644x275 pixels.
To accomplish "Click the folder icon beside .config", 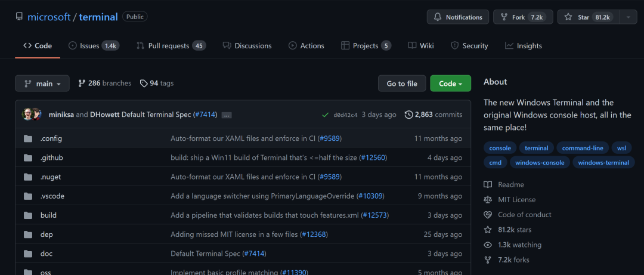I will [x=28, y=138].
